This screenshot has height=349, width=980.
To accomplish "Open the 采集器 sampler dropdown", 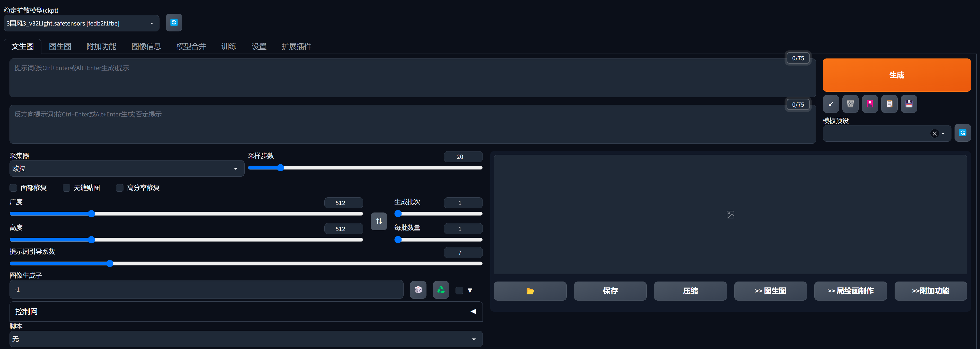I will (x=127, y=168).
